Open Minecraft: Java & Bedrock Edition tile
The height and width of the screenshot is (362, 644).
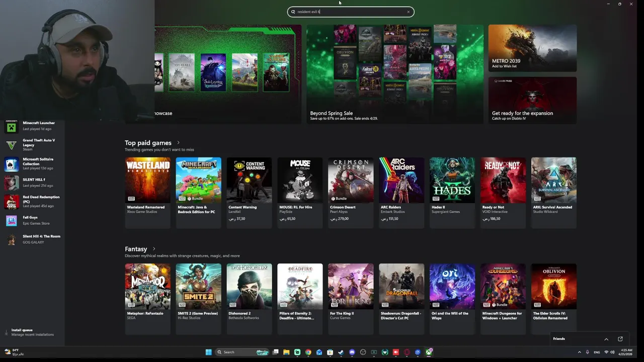(198, 193)
